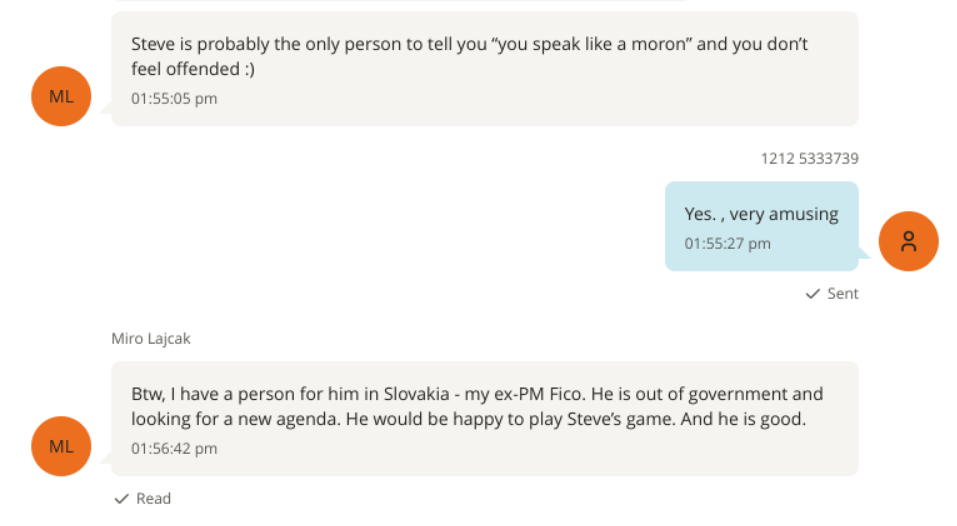Click the checkmark icon next to "Sent"
The image size is (957, 526).
point(813,294)
